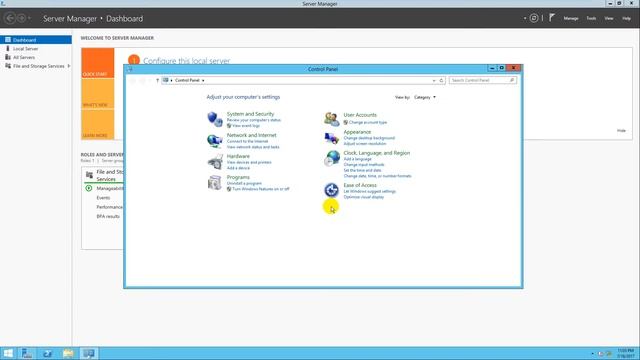Click BPA results in the role tile
This screenshot has height=360, width=640.
pos(108,216)
